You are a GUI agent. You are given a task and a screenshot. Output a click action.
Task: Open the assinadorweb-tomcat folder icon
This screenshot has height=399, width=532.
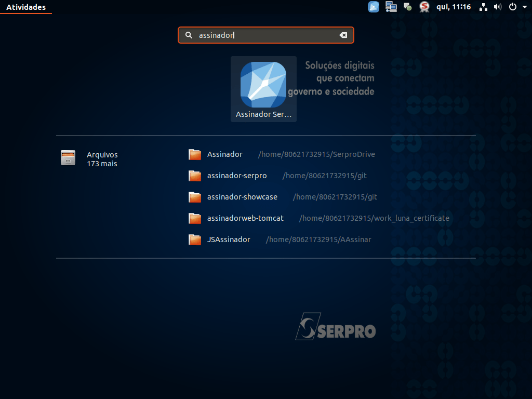[195, 218]
